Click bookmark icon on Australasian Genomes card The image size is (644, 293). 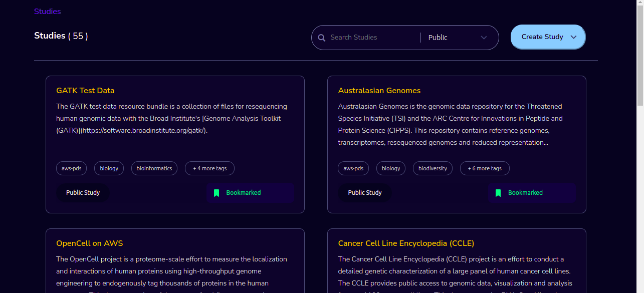pos(498,193)
